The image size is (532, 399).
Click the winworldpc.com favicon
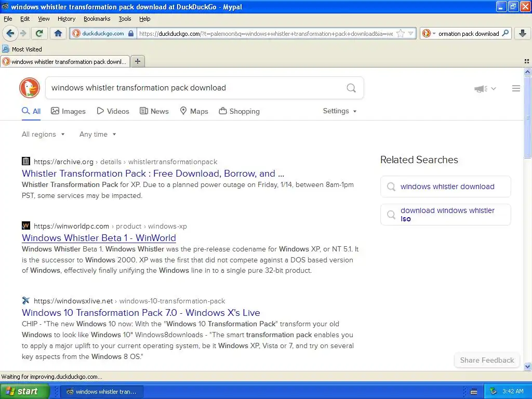click(x=26, y=225)
